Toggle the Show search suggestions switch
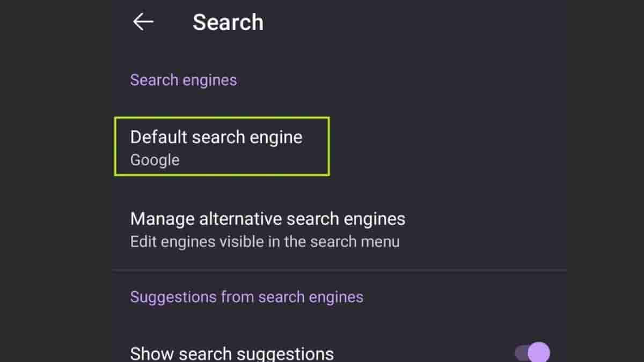The image size is (644, 362). (532, 353)
